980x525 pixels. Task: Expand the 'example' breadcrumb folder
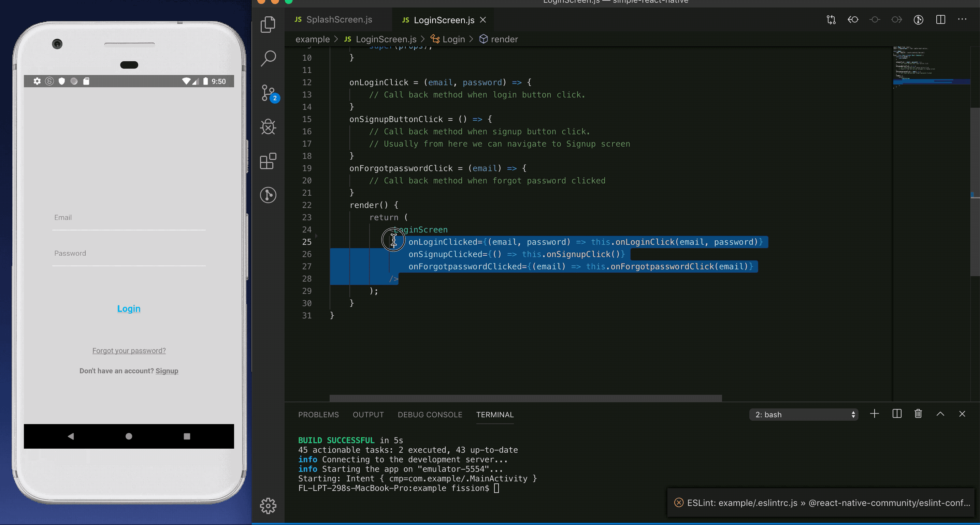(x=312, y=39)
